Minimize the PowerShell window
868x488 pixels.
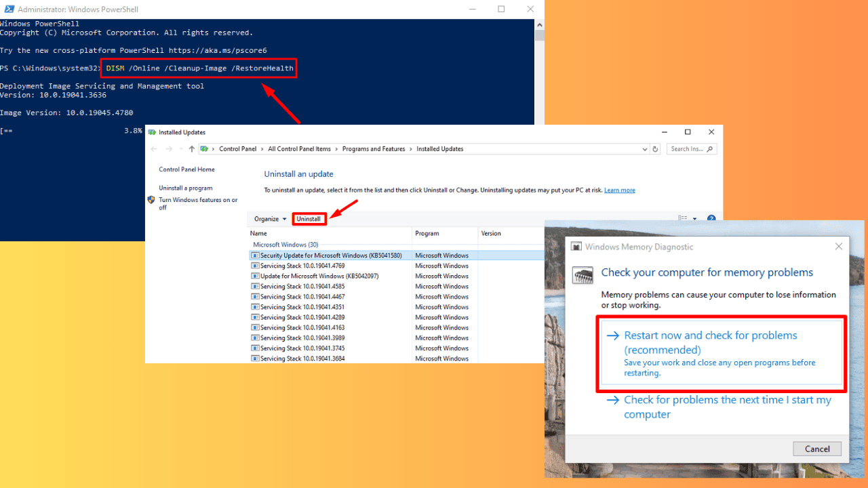(473, 9)
